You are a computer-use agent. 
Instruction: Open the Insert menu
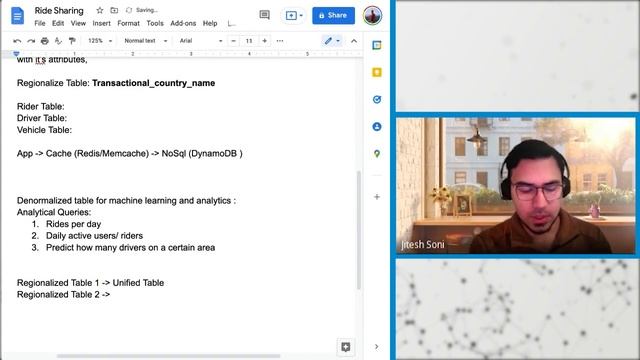(x=101, y=23)
